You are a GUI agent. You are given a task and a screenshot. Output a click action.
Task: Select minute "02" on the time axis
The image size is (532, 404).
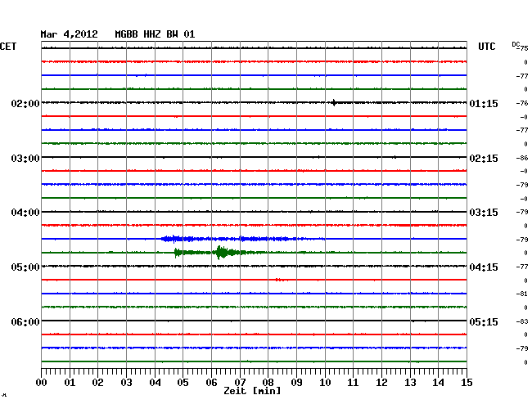(x=97, y=382)
